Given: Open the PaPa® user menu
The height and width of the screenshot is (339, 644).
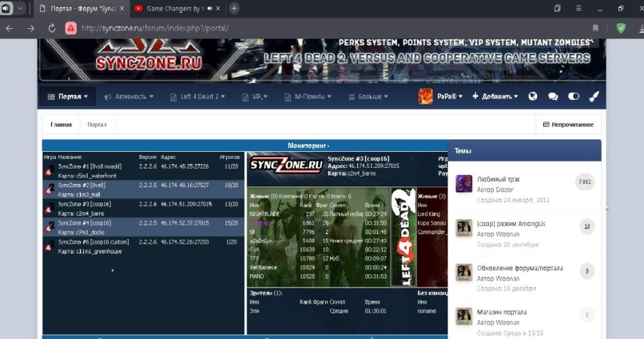Looking at the screenshot, I should point(450,96).
